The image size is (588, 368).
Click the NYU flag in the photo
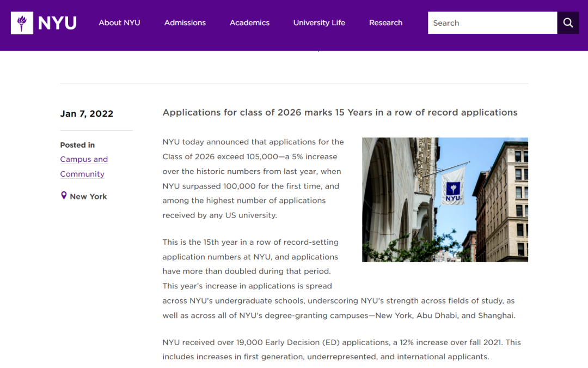[x=453, y=186]
